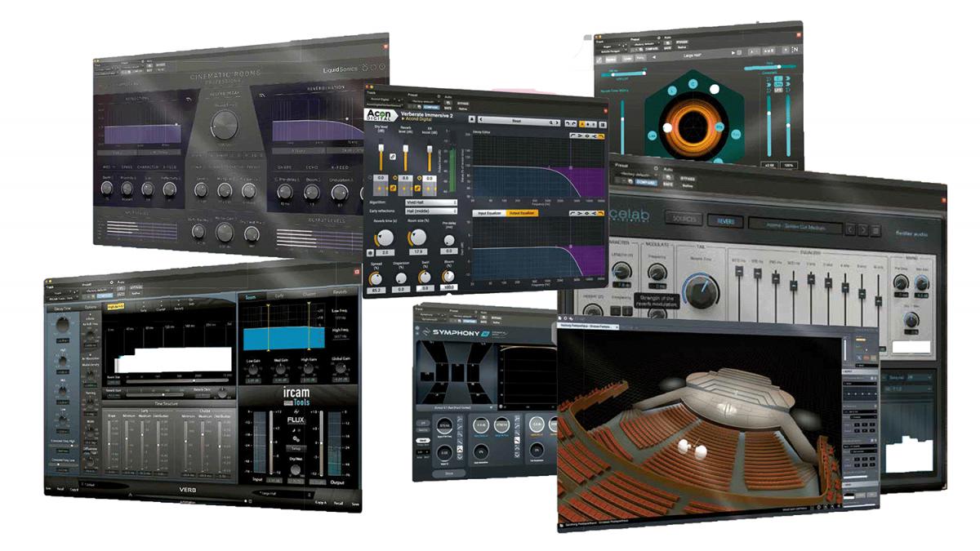Click Setup button in Ircam Verb
This screenshot has height=551, width=980.
click(x=296, y=448)
